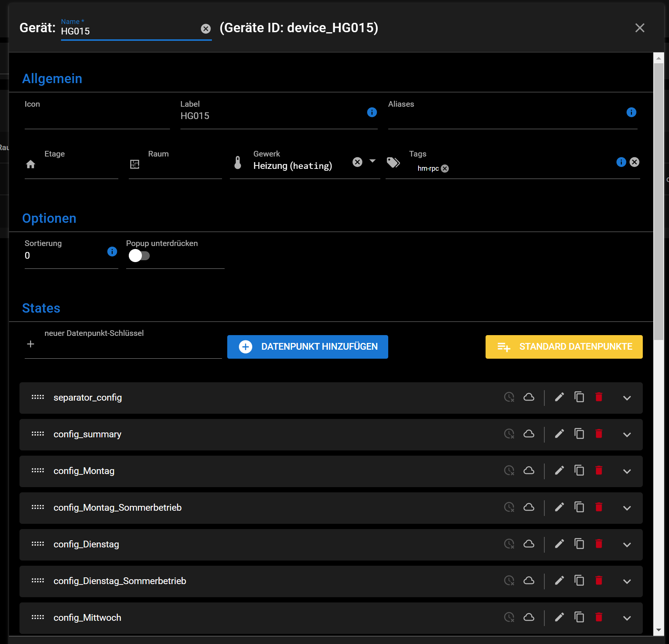Delete the config_Dienstag state
This screenshot has height=644, width=669.
coord(599,544)
